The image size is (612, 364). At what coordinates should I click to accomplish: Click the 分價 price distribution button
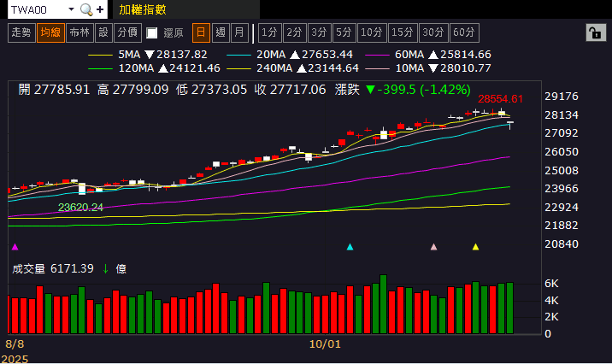127,33
